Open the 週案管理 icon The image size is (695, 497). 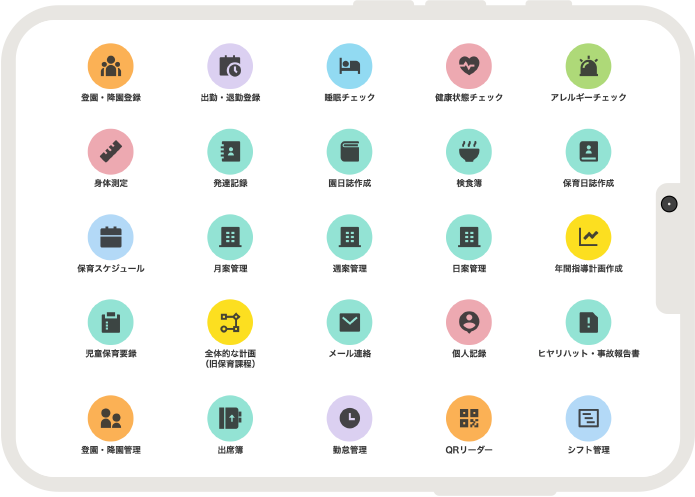pyautogui.click(x=349, y=237)
